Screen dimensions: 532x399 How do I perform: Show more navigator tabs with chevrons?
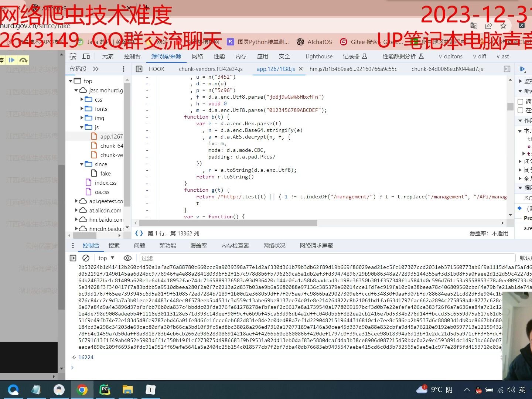(96, 69)
